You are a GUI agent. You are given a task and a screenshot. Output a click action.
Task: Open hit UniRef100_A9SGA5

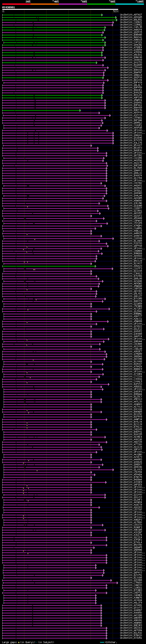[131, 17]
